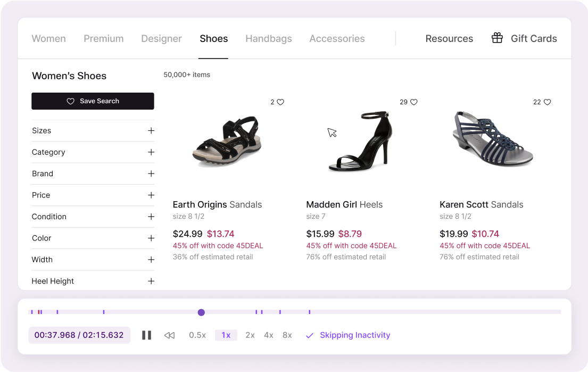Viewport: 588px width, 372px height.
Task: Like the Karen Scott Sandals heart
Action: pos(548,102)
